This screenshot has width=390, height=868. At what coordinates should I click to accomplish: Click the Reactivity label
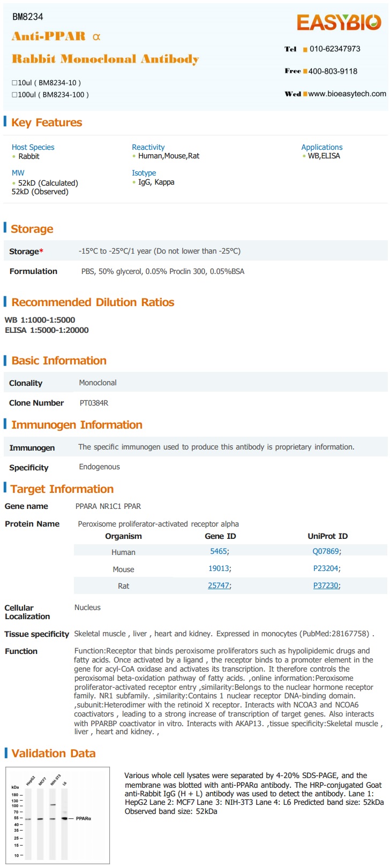click(148, 147)
